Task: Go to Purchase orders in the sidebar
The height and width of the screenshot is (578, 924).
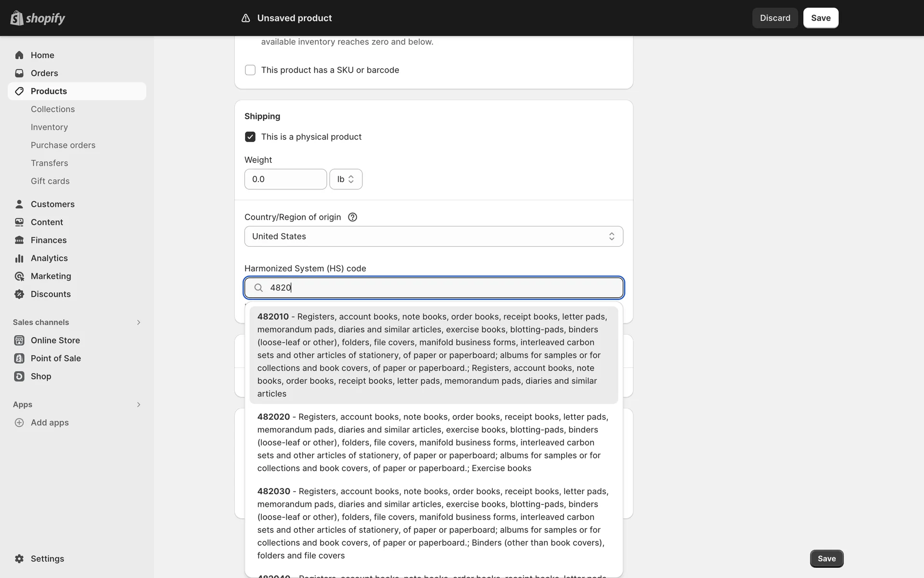Action: click(x=63, y=145)
